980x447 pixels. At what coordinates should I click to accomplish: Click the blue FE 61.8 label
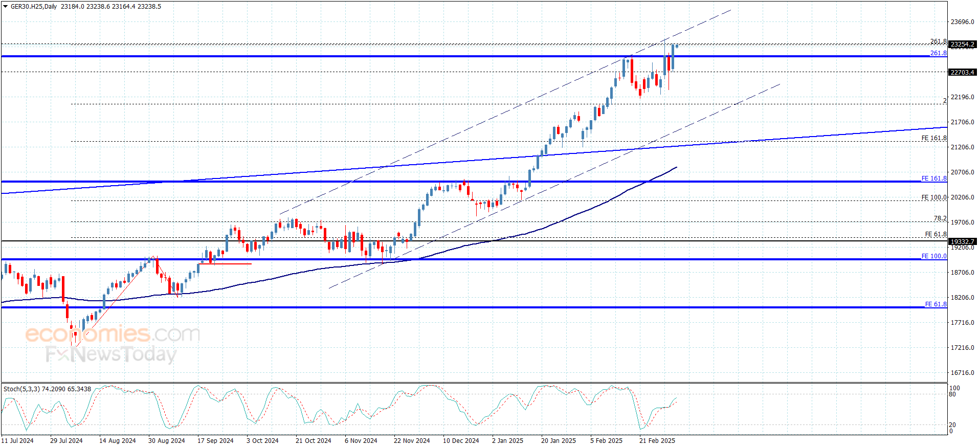936,304
